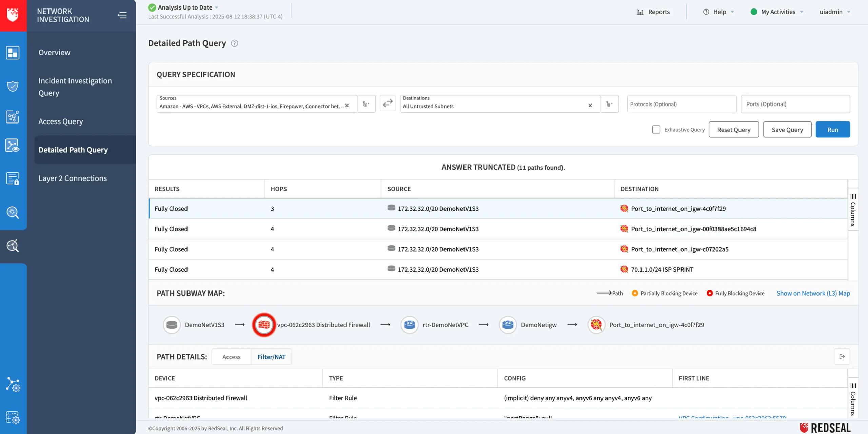Select vpc-062c2963 Distributed Firewall details row
The height and width of the screenshot is (434, 868).
click(498, 398)
